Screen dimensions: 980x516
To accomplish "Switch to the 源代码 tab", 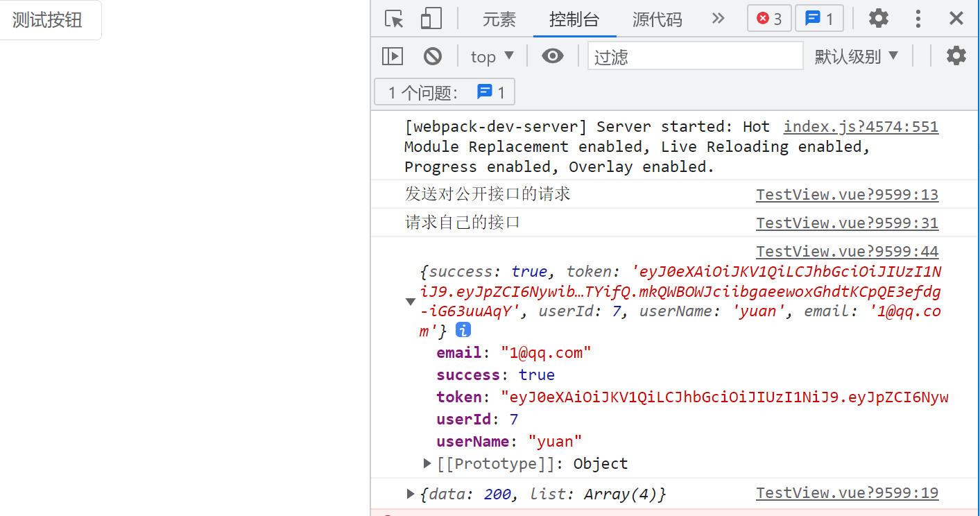I will pyautogui.click(x=657, y=19).
